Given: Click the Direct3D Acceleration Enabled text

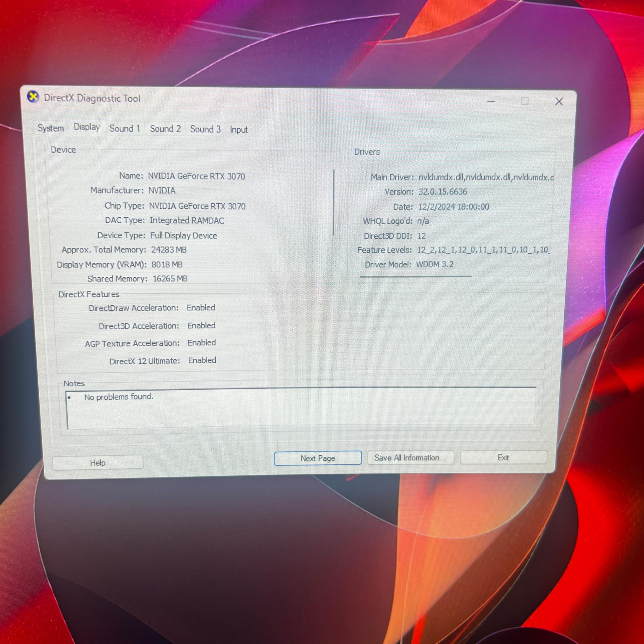Looking at the screenshot, I should [201, 326].
